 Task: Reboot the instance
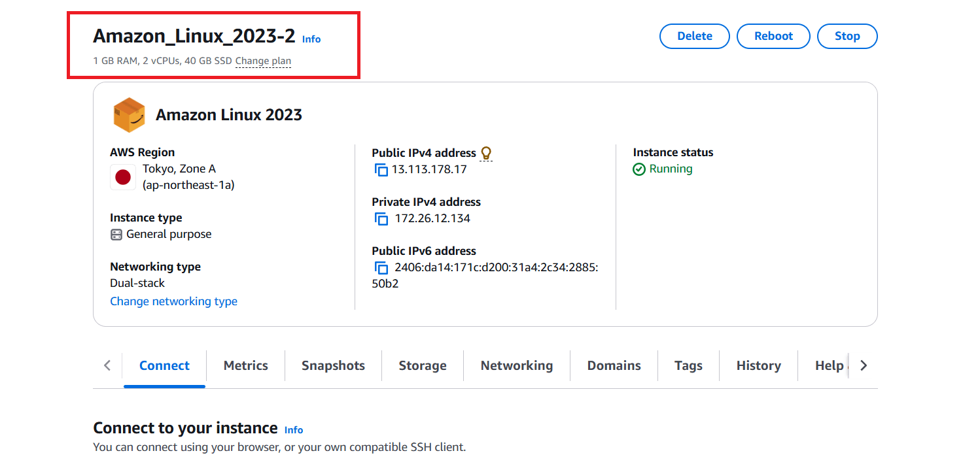point(773,37)
